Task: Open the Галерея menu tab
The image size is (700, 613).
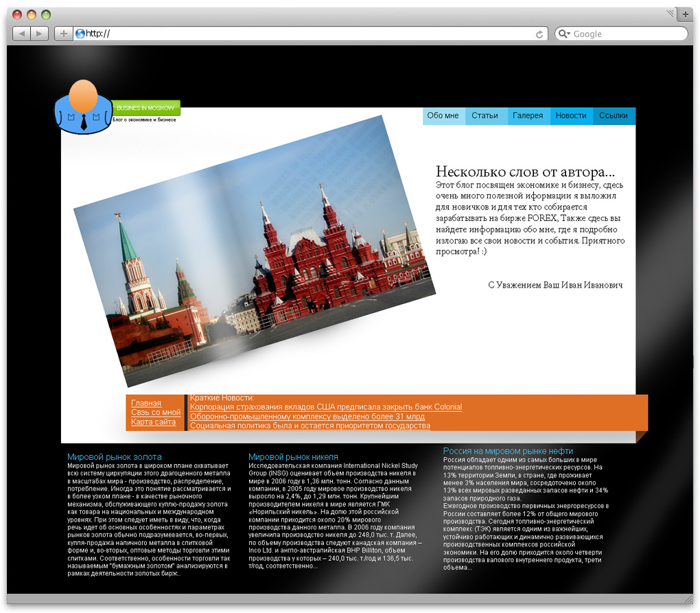Action: click(x=528, y=115)
